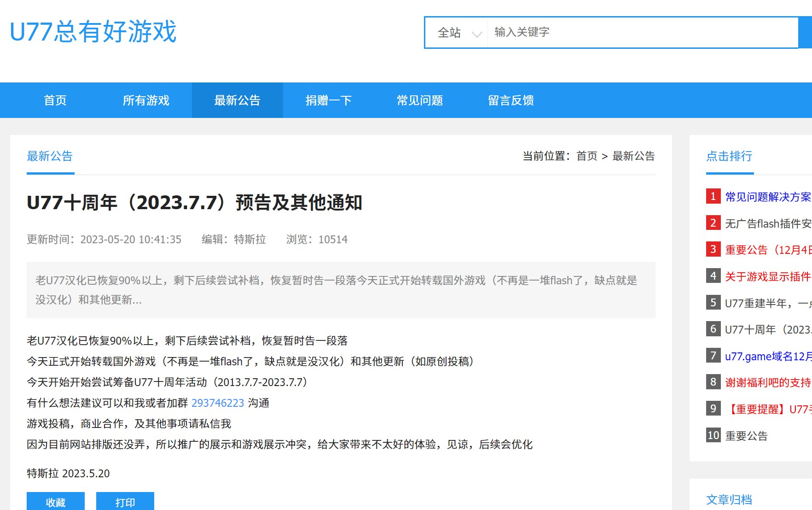Click the 更新时间 2023-05-20 10:41:35 text
The height and width of the screenshot is (510, 812).
pos(104,240)
